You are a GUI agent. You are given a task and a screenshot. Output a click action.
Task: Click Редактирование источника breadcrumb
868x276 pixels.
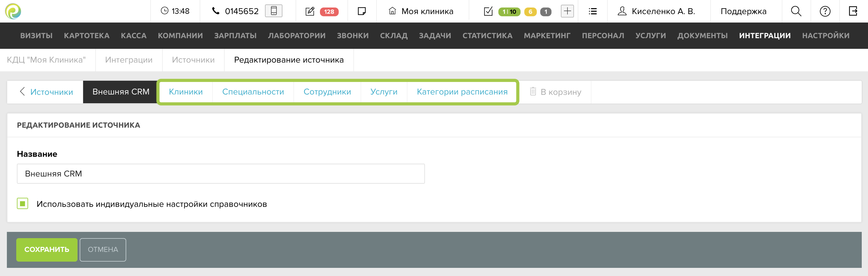pos(289,60)
